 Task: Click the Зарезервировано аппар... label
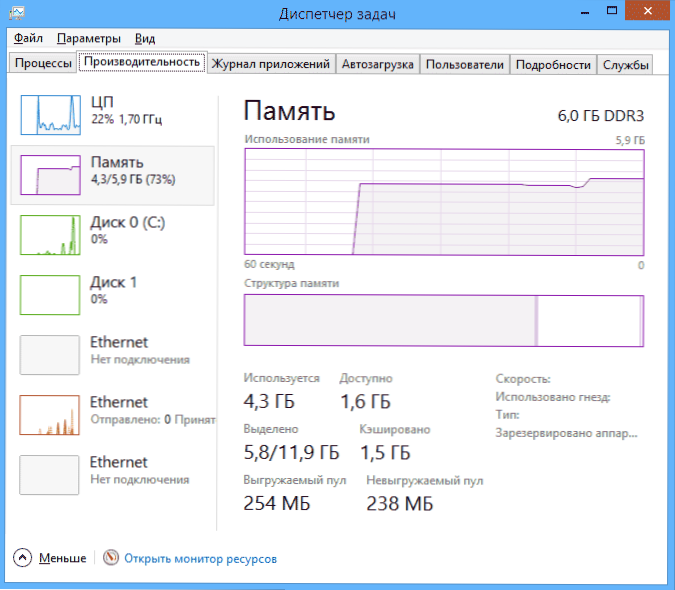566,433
